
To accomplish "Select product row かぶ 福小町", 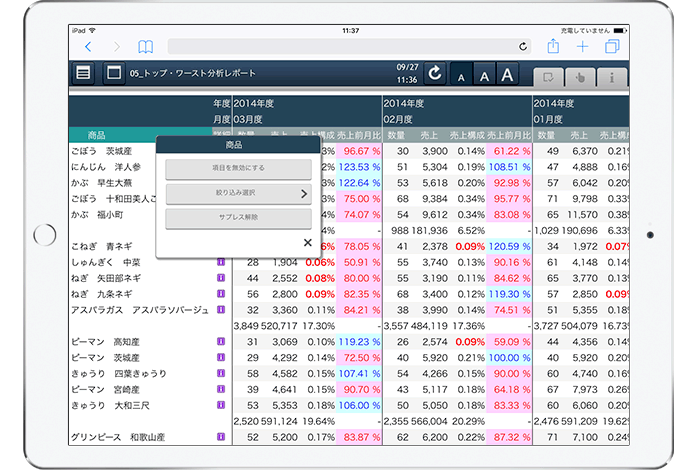I will pyautogui.click(x=97, y=215).
